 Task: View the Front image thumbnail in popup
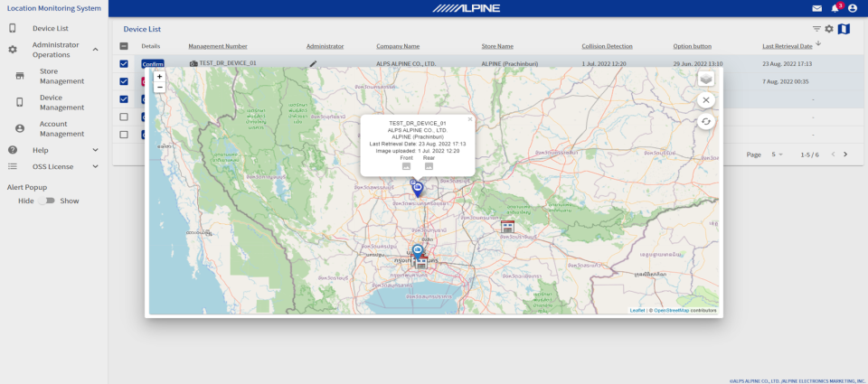(x=406, y=166)
